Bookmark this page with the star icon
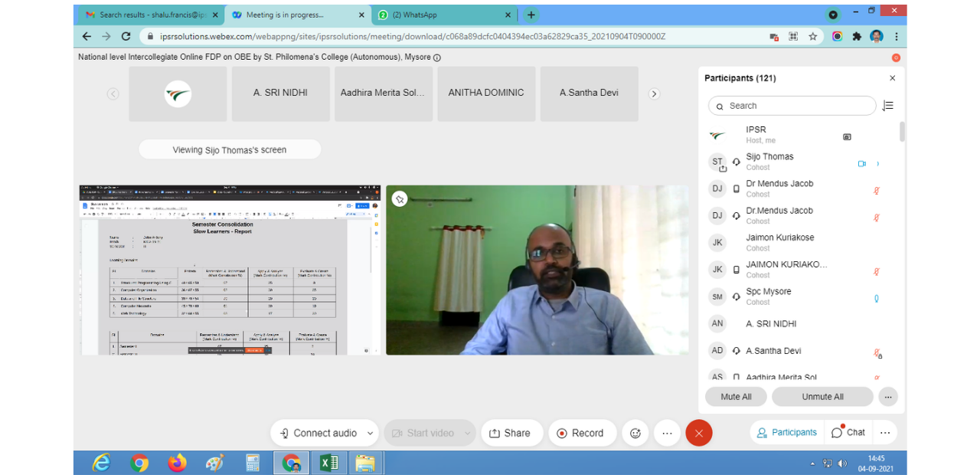Image resolution: width=980 pixels, height=475 pixels. [813, 36]
